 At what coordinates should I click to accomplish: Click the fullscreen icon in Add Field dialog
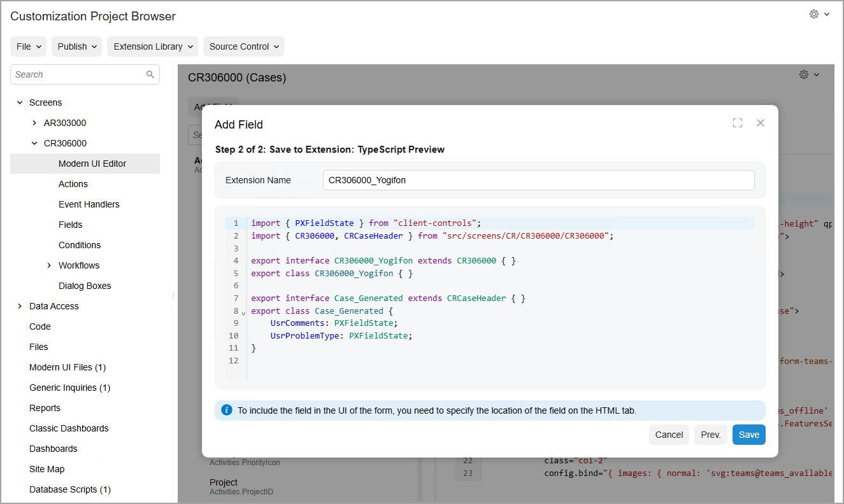click(738, 123)
